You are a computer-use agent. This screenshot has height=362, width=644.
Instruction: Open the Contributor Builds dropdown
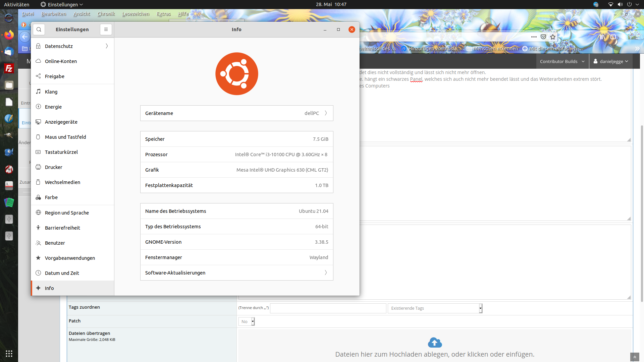coord(562,61)
